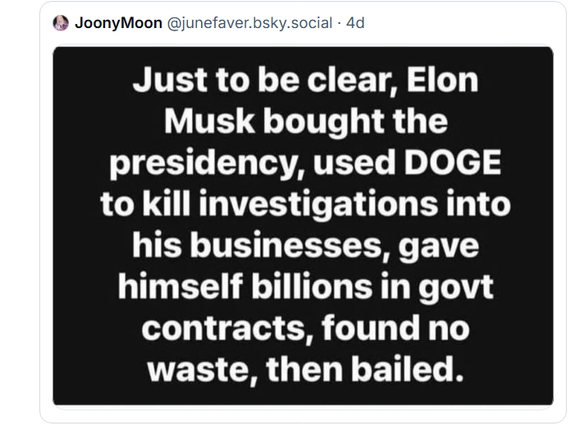Open JoonyMoon's profile avatar
This screenshot has width=580, height=431.
click(61, 23)
